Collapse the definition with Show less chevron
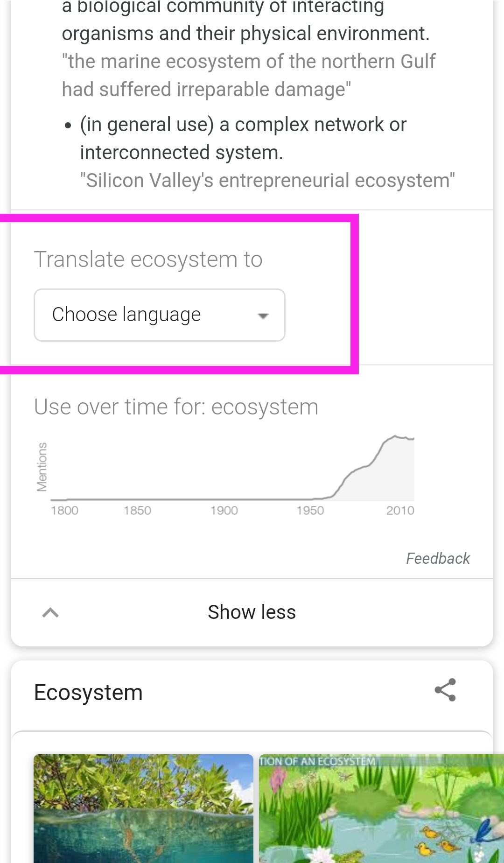504x863 pixels. [x=51, y=612]
